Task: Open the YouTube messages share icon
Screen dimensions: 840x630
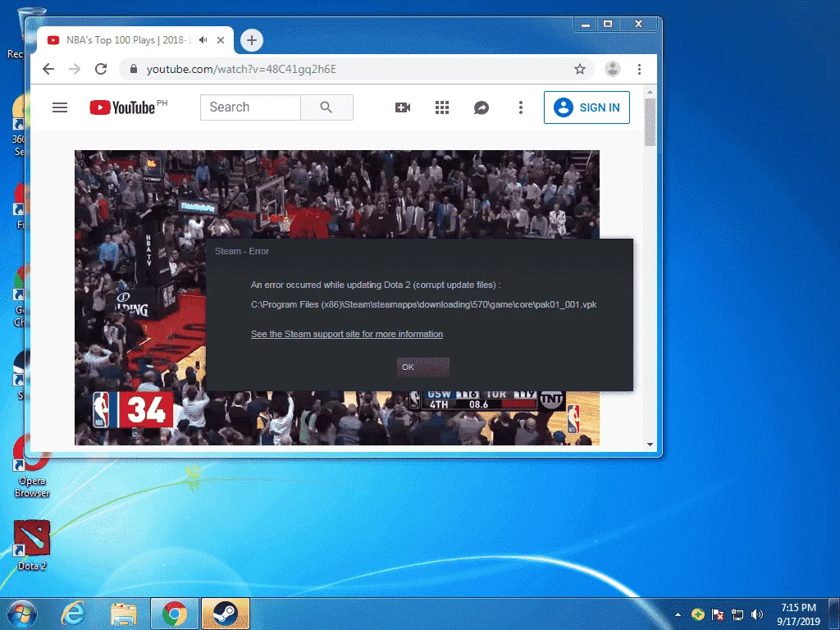Action: click(x=481, y=107)
